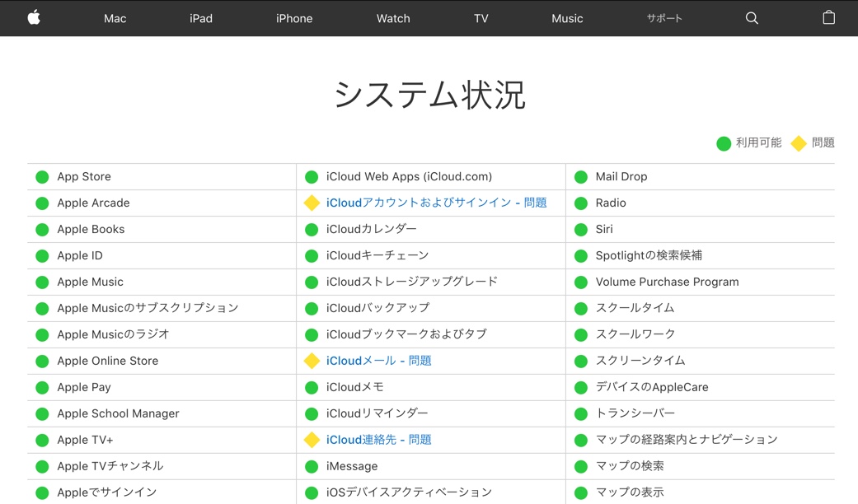Click the Apple Musicのサブスクリプション text
Screen dimensions: 858x504
(148, 308)
